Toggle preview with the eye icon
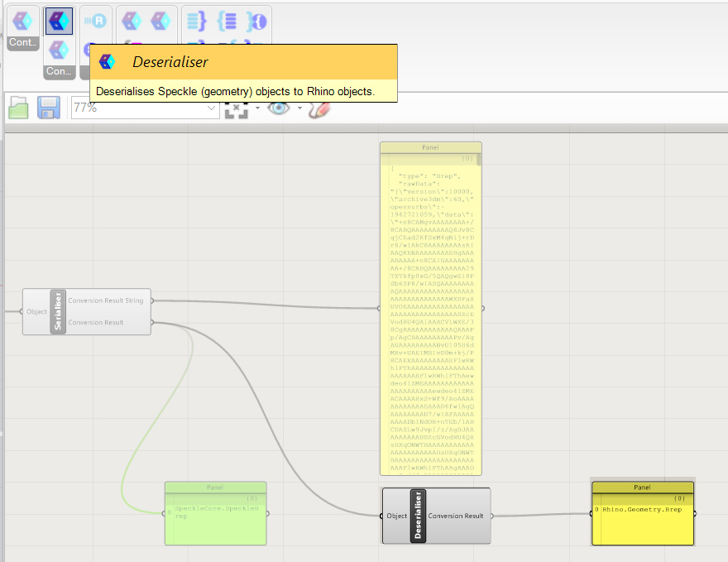This screenshot has width=728, height=562. point(279,108)
